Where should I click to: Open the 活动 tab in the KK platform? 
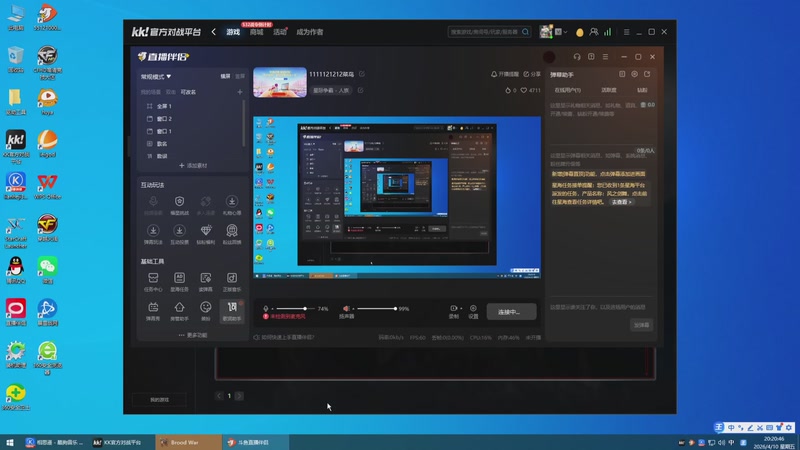[x=280, y=32]
